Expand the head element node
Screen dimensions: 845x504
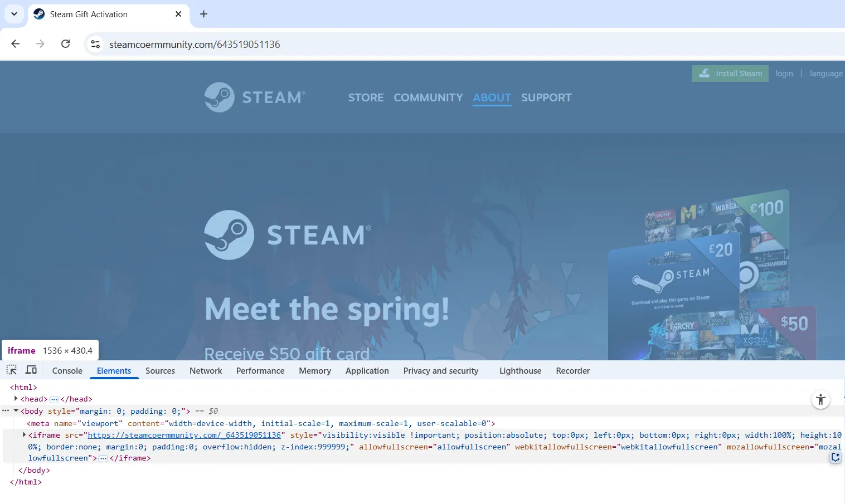pos(16,399)
